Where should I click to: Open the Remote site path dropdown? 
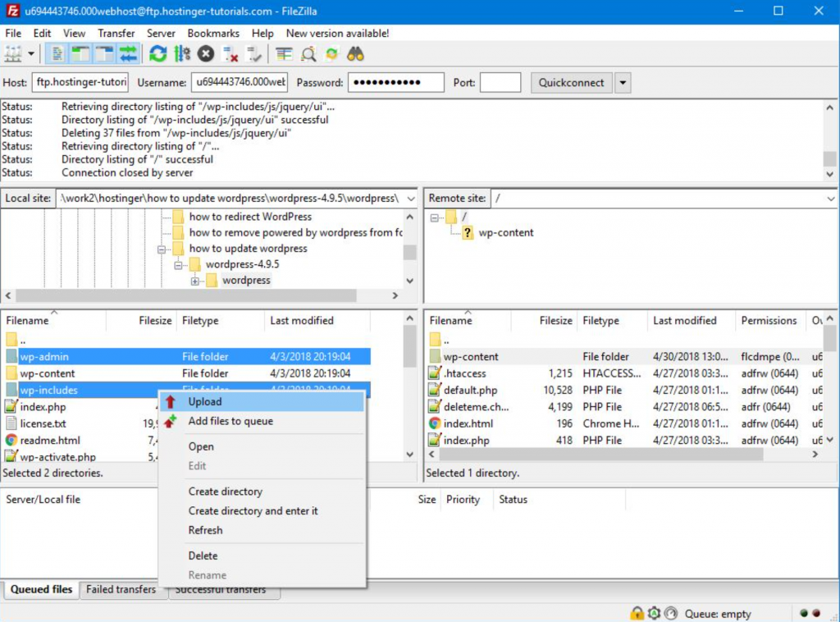pos(829,199)
